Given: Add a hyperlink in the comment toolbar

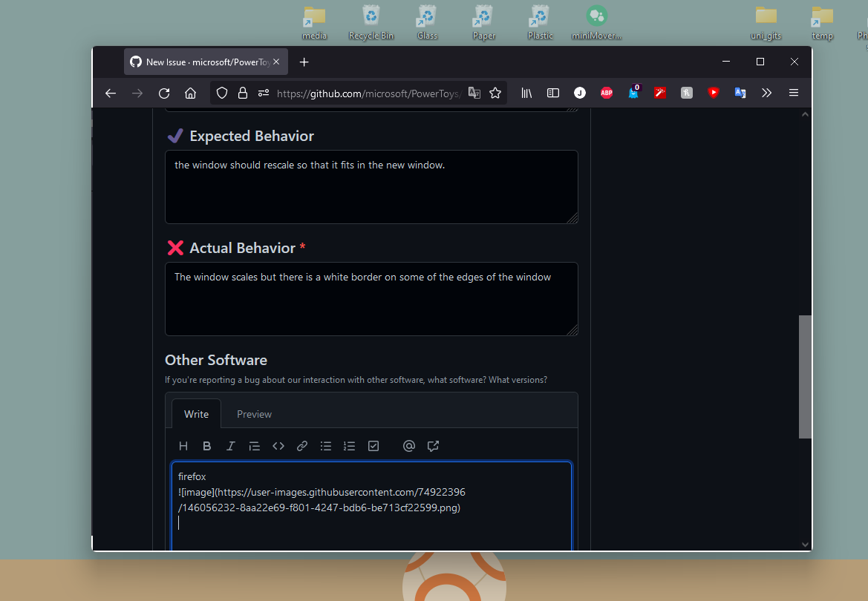Looking at the screenshot, I should (302, 445).
